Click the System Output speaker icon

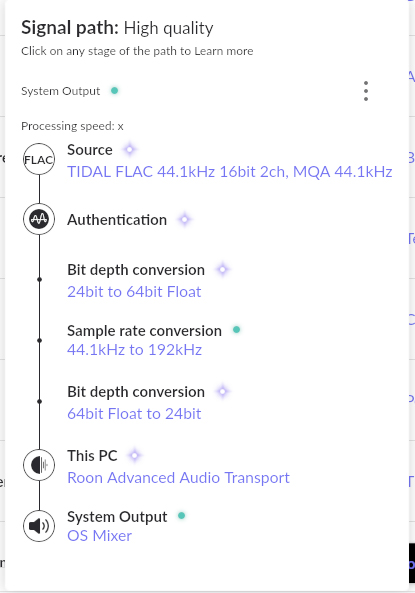coord(39,526)
